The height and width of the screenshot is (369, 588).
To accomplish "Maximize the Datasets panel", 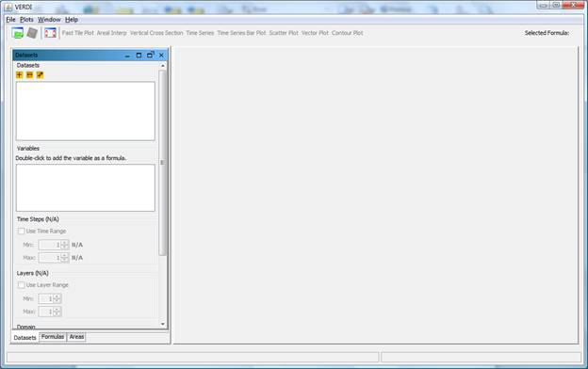I will (139, 56).
